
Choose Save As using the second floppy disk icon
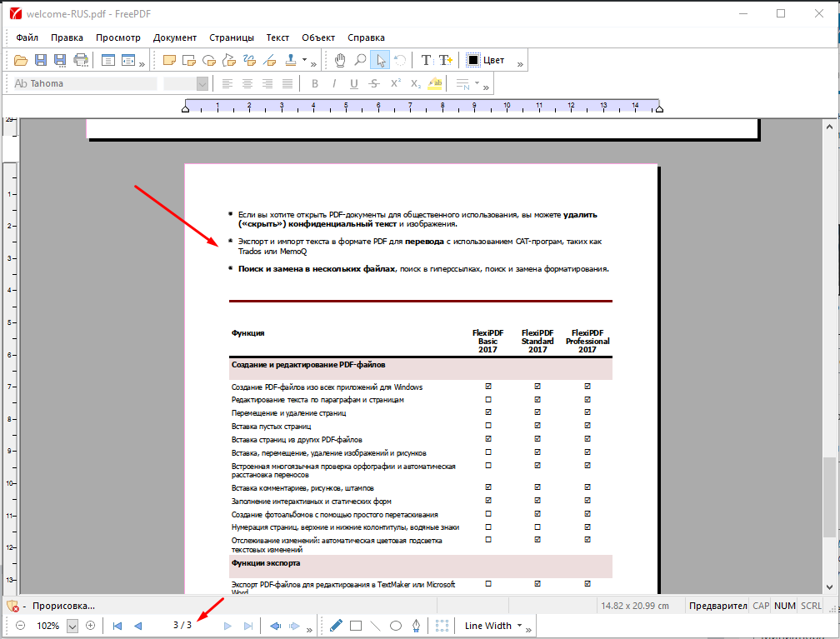point(60,60)
